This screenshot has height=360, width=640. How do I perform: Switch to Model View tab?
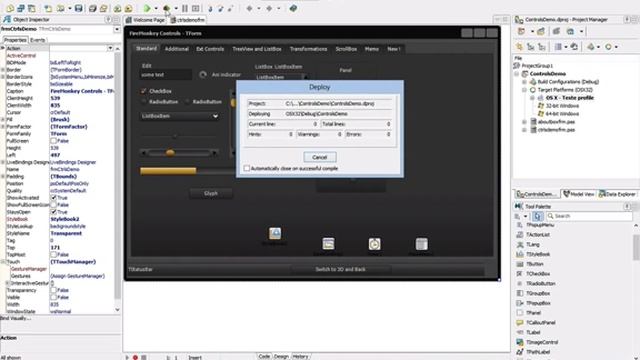(x=579, y=194)
